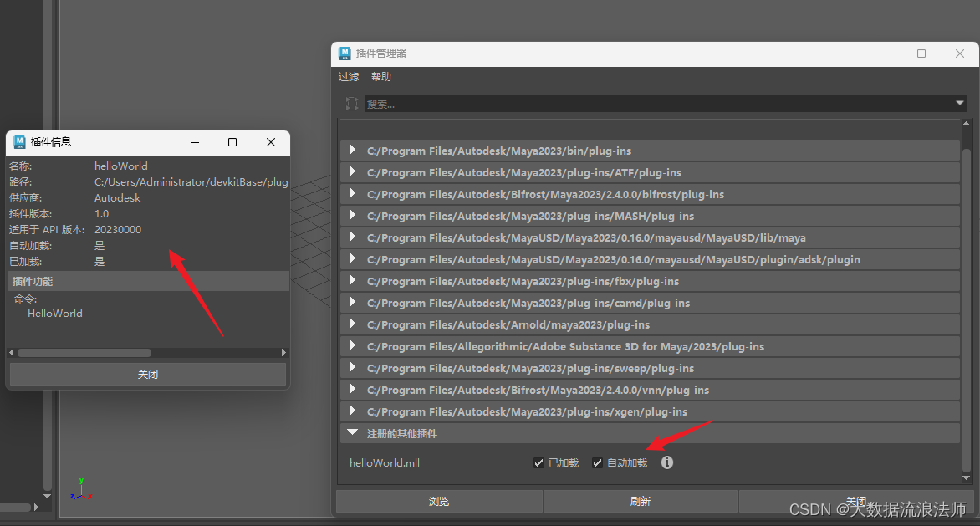Click the 关闭 button in Plug-in Manager
The image size is (980, 526).
[856, 501]
